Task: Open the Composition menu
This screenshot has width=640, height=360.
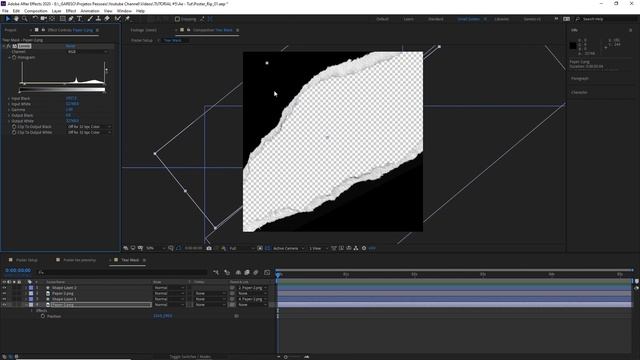Action: 36,11
